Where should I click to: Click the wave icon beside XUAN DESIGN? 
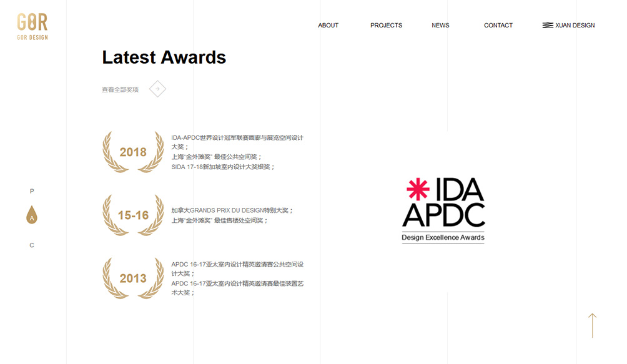tap(548, 26)
